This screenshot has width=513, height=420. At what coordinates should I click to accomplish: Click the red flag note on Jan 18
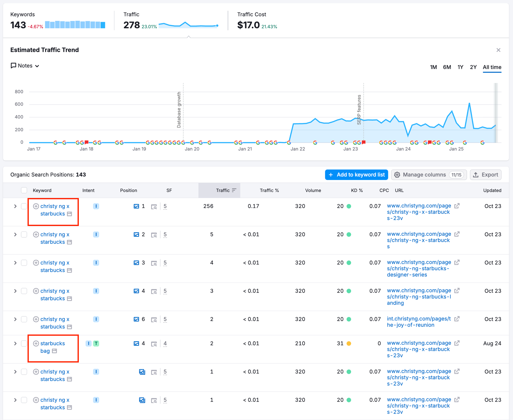coord(87,142)
